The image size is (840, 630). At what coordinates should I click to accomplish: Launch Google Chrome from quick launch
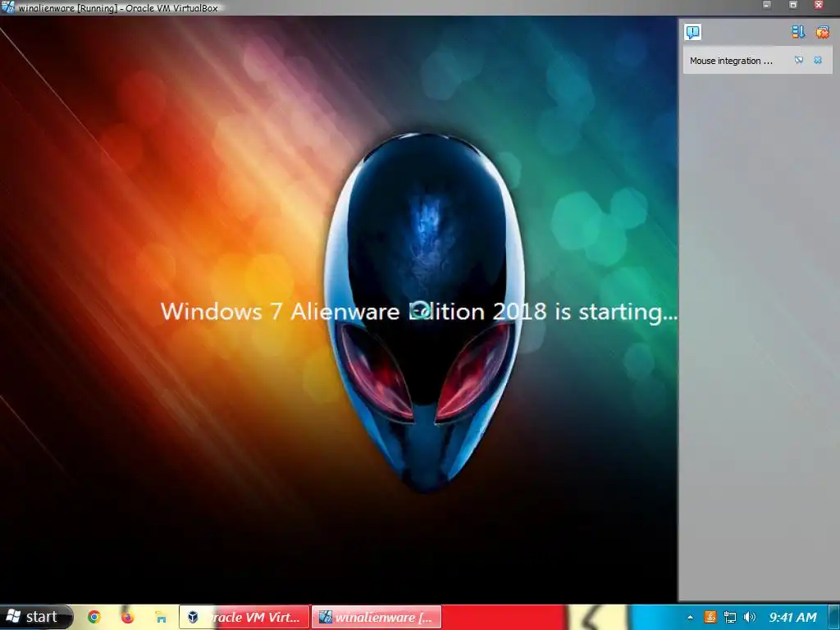pos(94,617)
